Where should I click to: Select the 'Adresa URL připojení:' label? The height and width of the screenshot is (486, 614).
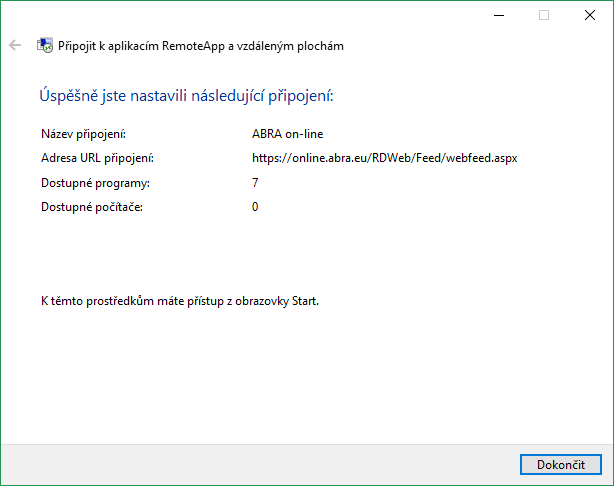96,158
